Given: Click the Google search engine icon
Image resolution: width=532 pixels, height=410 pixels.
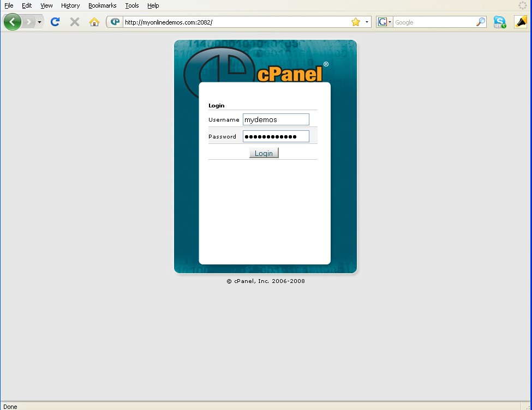Looking at the screenshot, I should [382, 22].
